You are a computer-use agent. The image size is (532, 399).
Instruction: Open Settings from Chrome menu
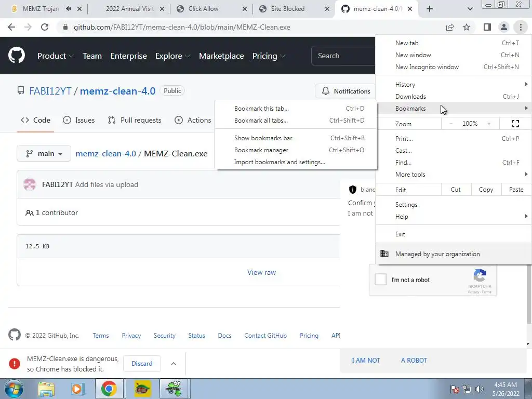coord(454,205)
